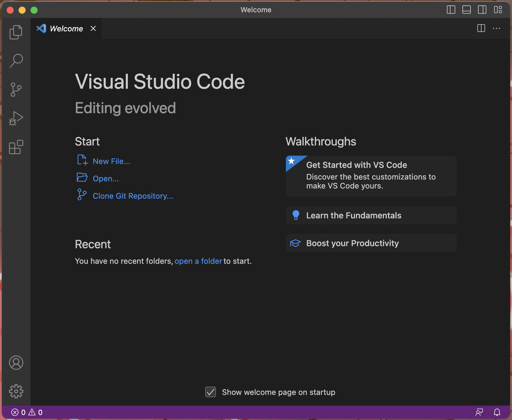The image size is (512, 420).
Task: Click the Accounts icon in activity bar
Action: 16,363
